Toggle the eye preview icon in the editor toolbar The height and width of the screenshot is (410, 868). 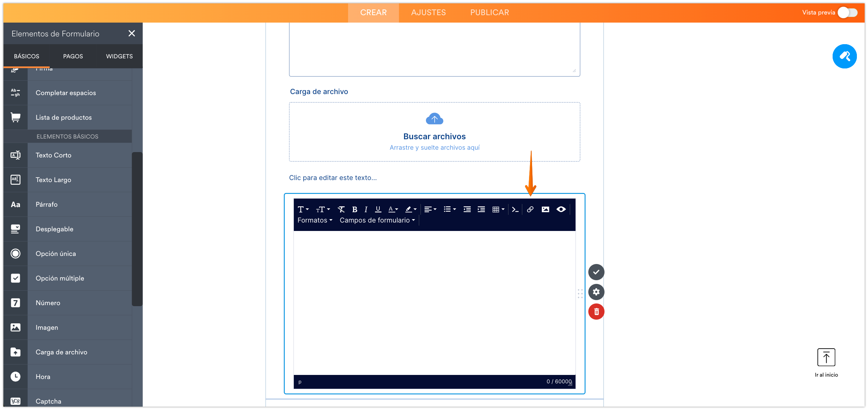(561, 209)
